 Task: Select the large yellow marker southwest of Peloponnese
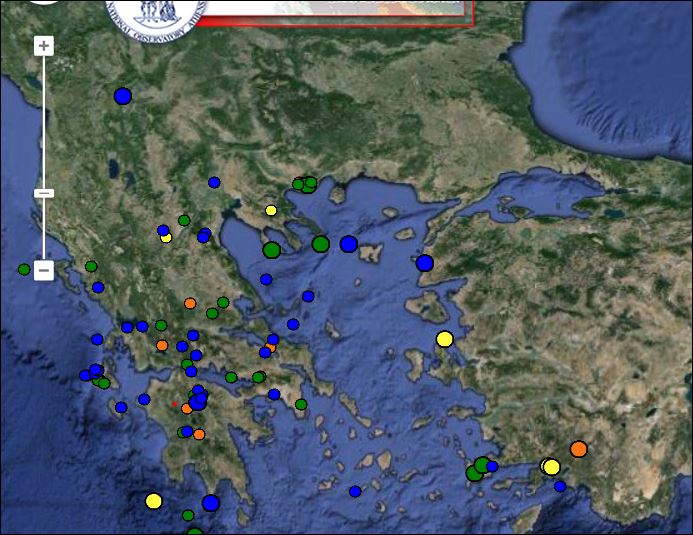click(153, 501)
